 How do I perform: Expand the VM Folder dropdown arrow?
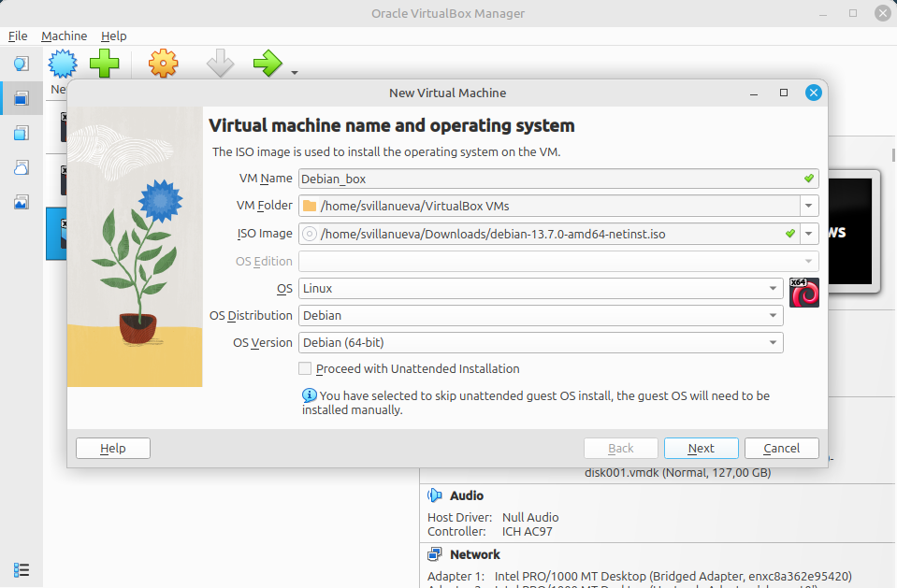(809, 206)
